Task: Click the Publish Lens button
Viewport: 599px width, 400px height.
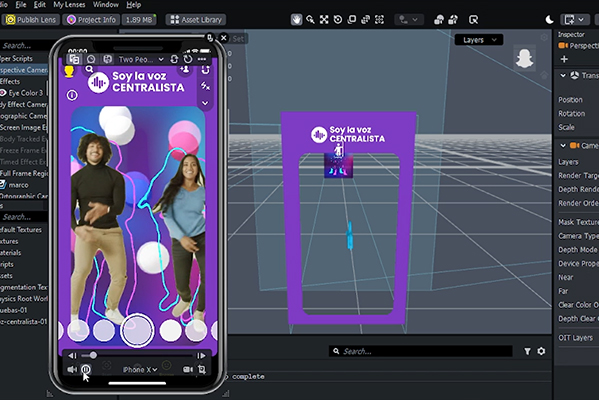Action: pyautogui.click(x=31, y=19)
